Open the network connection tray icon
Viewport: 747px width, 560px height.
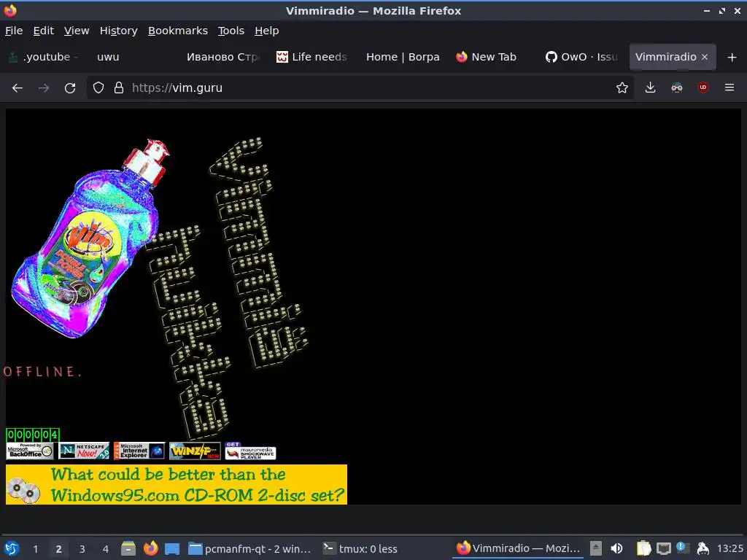coord(663,548)
